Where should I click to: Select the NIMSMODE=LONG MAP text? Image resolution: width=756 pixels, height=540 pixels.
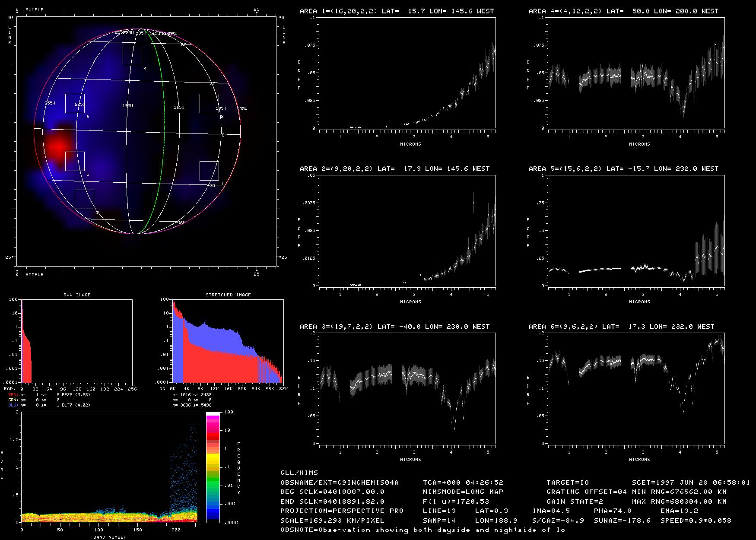pyautogui.click(x=463, y=492)
